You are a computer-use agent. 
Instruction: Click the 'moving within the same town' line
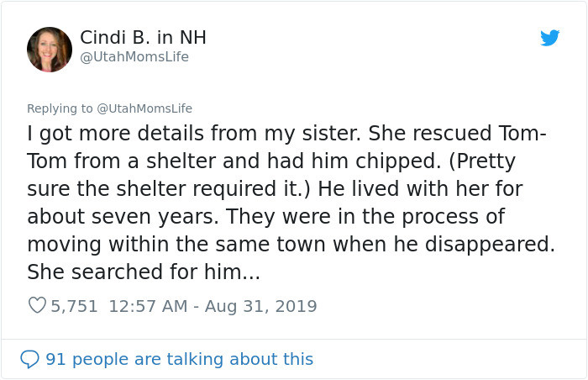(x=291, y=245)
